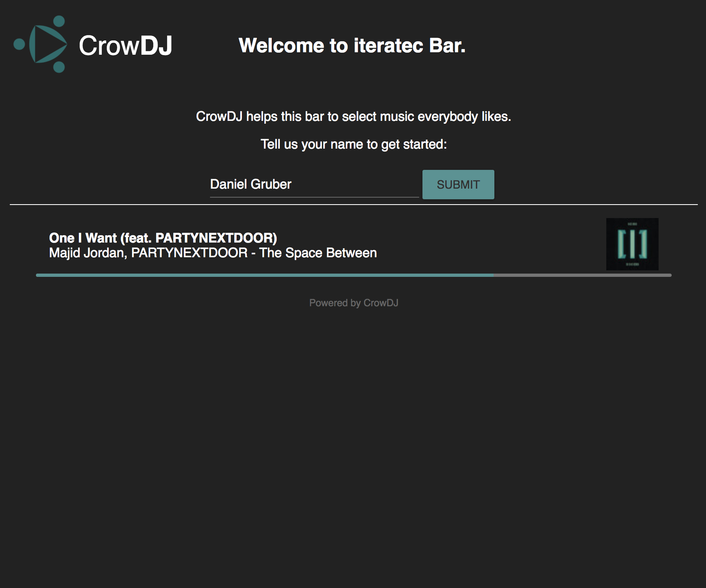Click the SUBMIT button
This screenshot has width=706, height=588.
[x=458, y=185]
